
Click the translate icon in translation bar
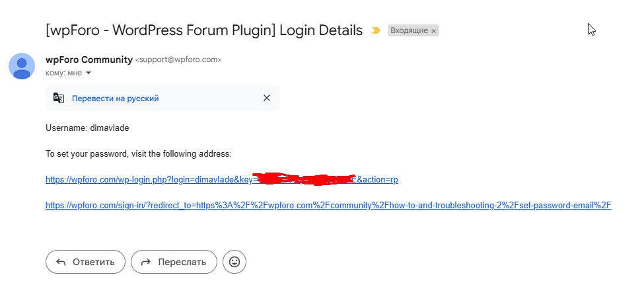59,98
